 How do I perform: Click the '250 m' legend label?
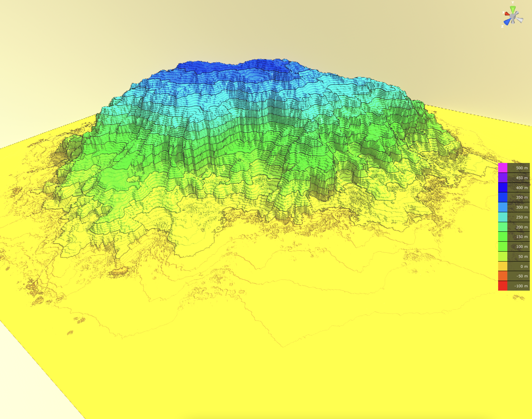[x=522, y=217]
